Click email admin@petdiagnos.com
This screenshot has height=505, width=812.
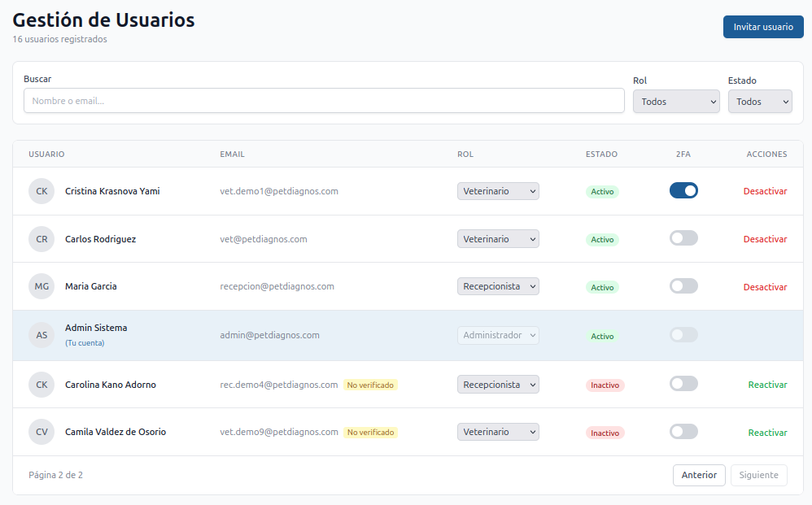(270, 335)
